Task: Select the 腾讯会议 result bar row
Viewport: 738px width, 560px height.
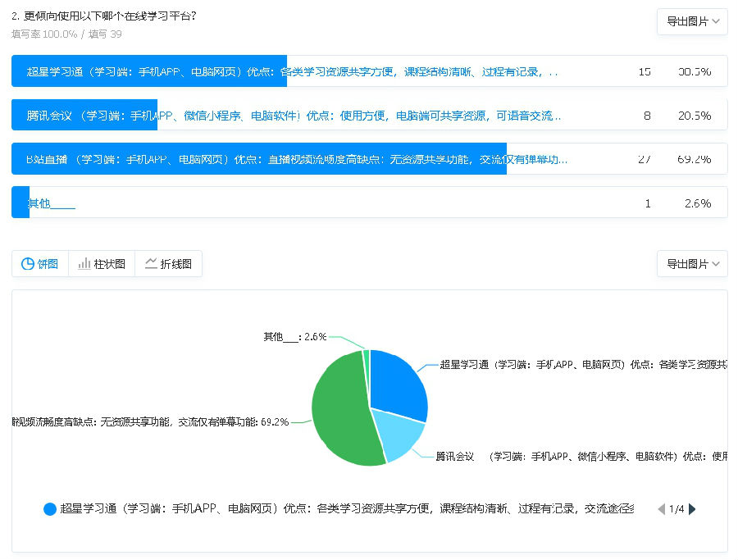Action: click(x=369, y=116)
